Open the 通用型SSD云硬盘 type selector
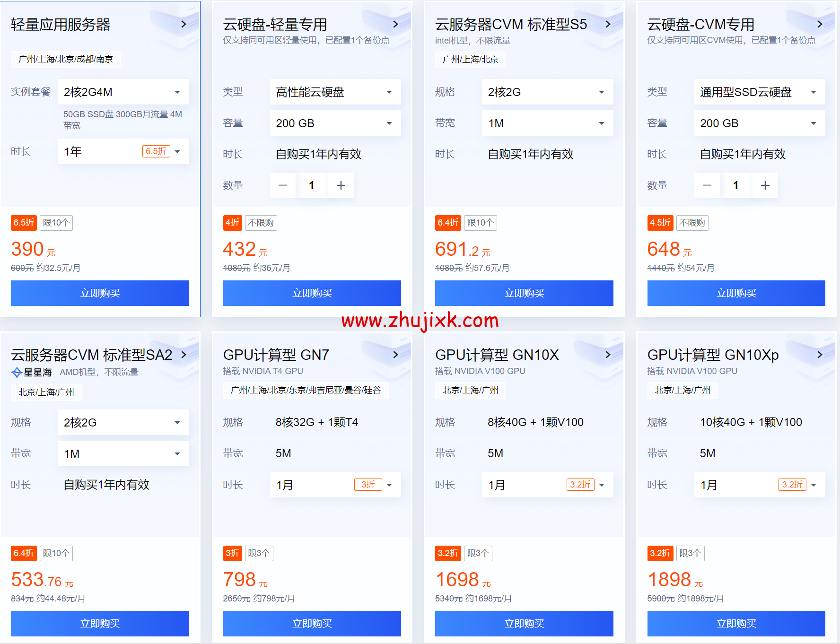This screenshot has height=644, width=840. (x=759, y=92)
